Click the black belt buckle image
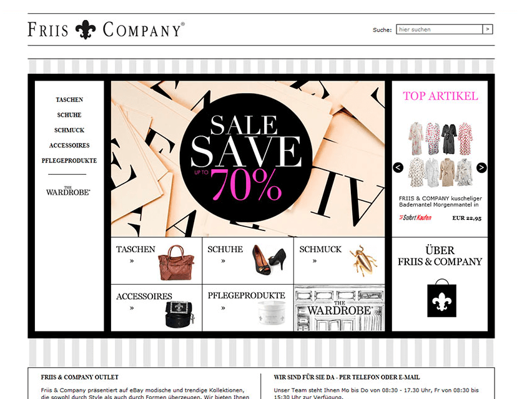This screenshot has height=399, width=532. coord(180,314)
